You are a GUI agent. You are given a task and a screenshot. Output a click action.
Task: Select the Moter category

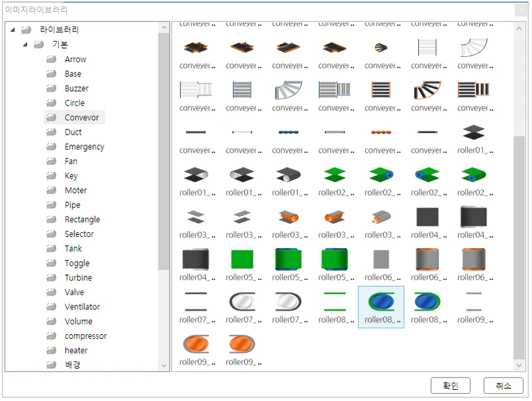pos(76,190)
